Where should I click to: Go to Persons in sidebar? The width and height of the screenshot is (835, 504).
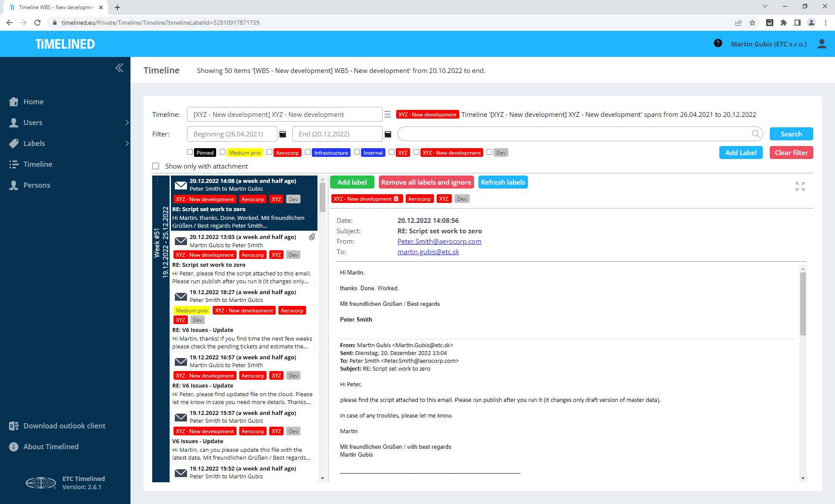coord(37,185)
